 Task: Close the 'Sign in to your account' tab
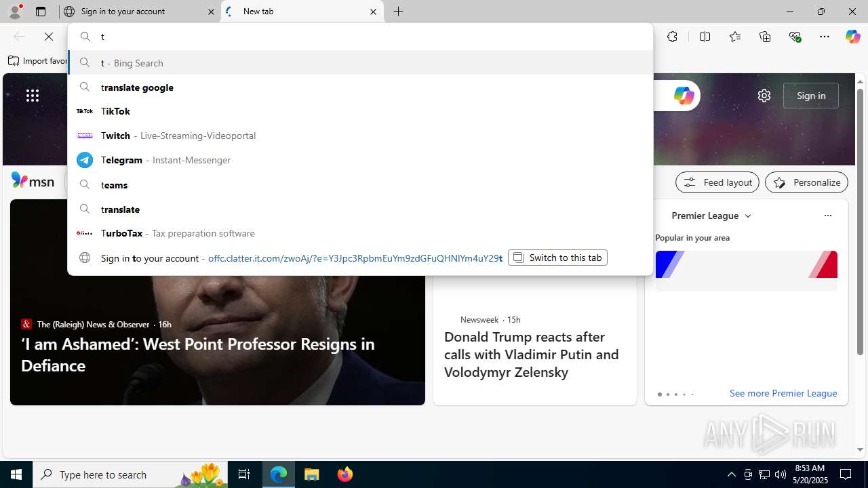(x=211, y=12)
